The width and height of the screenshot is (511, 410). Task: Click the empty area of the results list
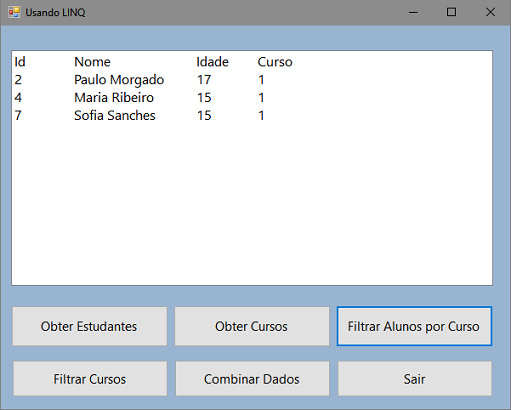tap(252, 203)
